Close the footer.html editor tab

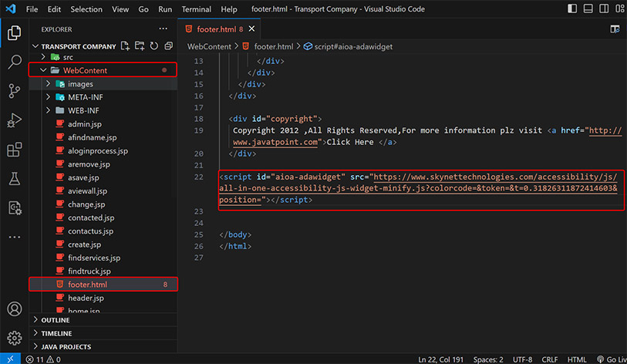click(253, 29)
